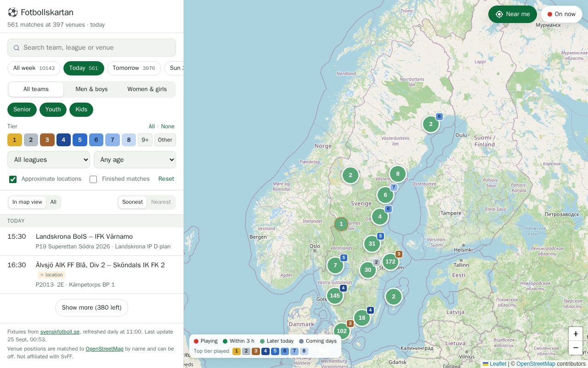Zoom out with the minus button

pyautogui.click(x=576, y=348)
